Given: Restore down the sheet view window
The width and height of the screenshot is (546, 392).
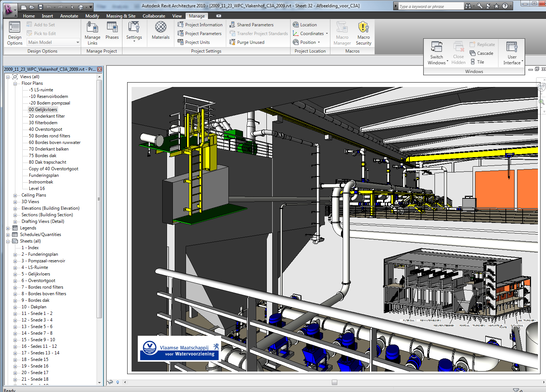Looking at the screenshot, I should tap(537, 69).
